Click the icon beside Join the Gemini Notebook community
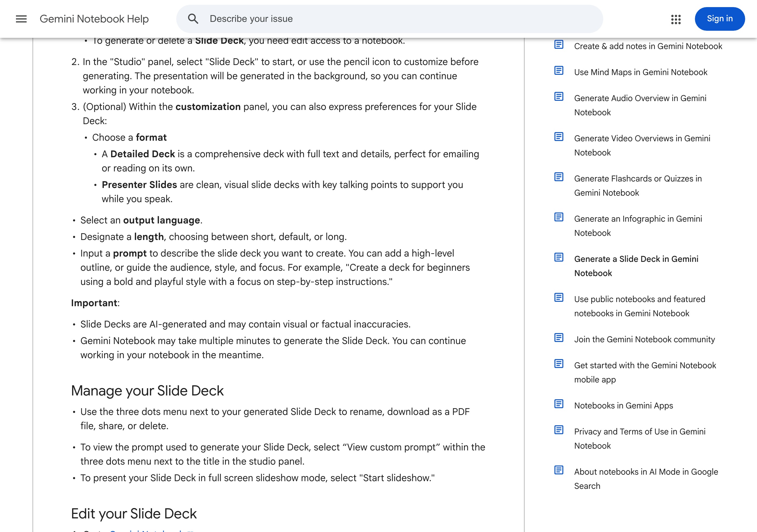 (x=559, y=338)
